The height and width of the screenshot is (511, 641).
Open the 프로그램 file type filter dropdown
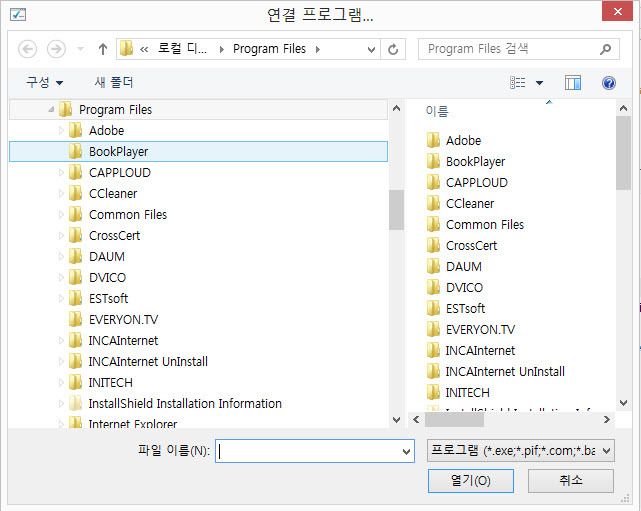pos(520,450)
